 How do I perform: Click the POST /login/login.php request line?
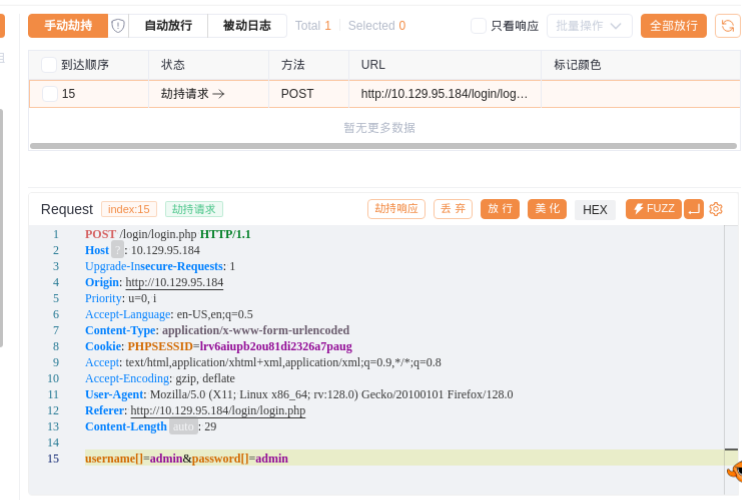pos(168,234)
